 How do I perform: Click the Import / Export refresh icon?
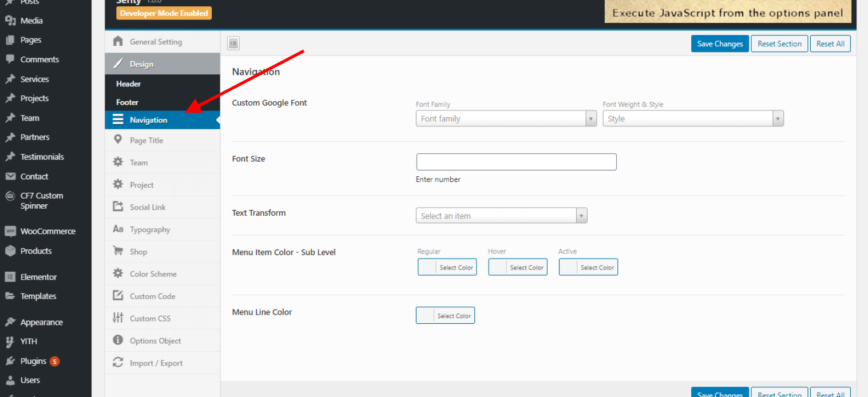(118, 363)
